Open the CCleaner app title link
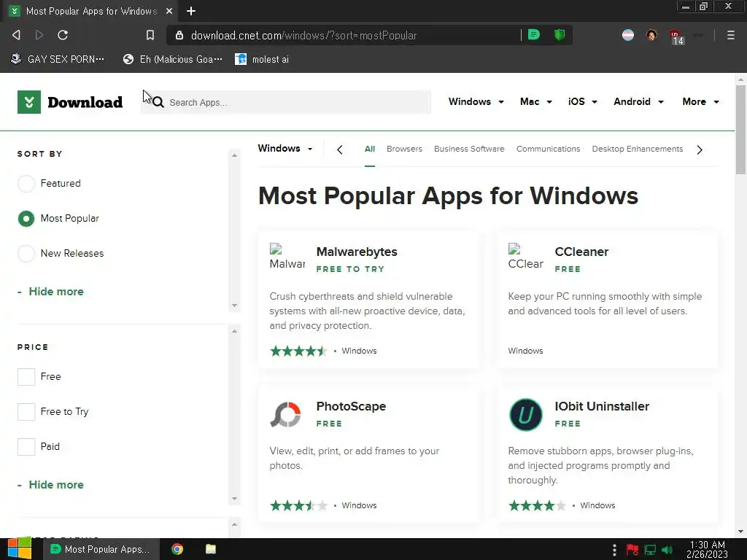 point(581,252)
